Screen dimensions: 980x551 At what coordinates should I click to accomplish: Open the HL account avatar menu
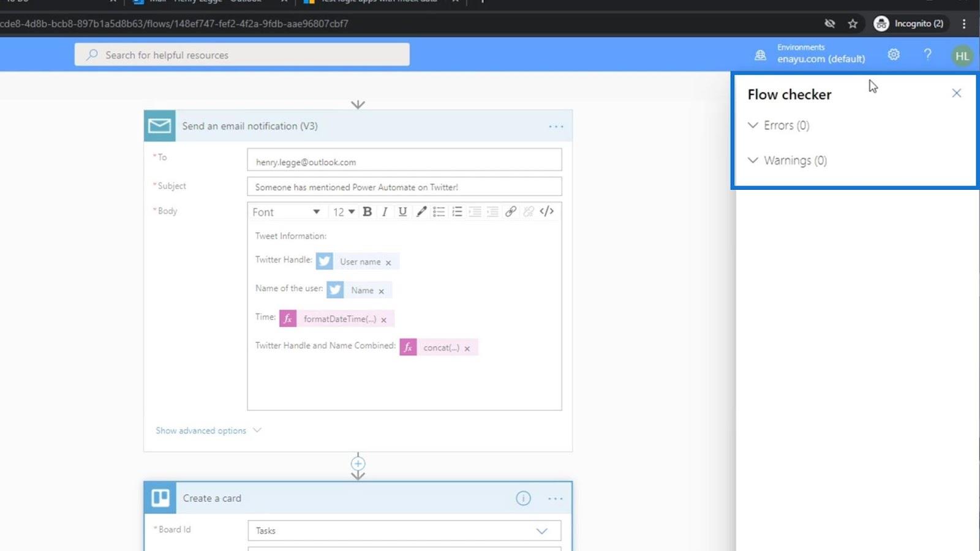point(962,56)
